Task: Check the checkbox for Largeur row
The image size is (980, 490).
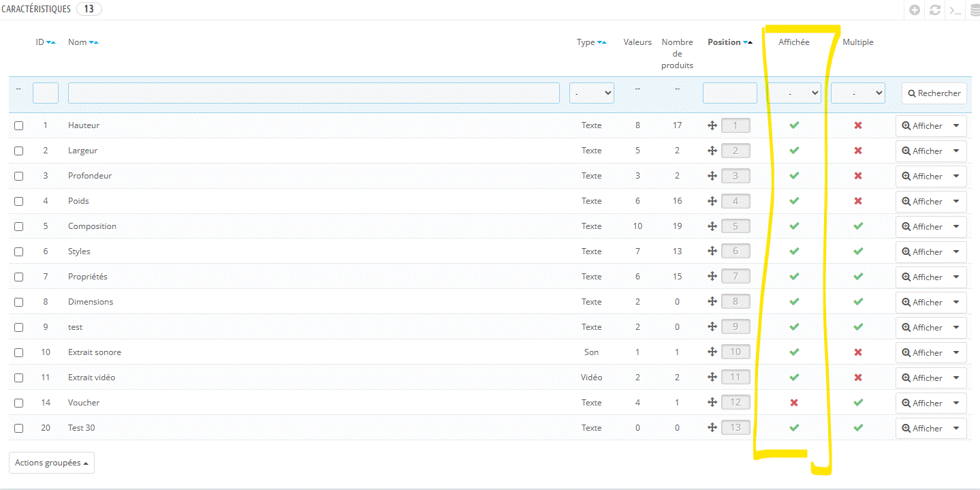Action: (x=19, y=151)
